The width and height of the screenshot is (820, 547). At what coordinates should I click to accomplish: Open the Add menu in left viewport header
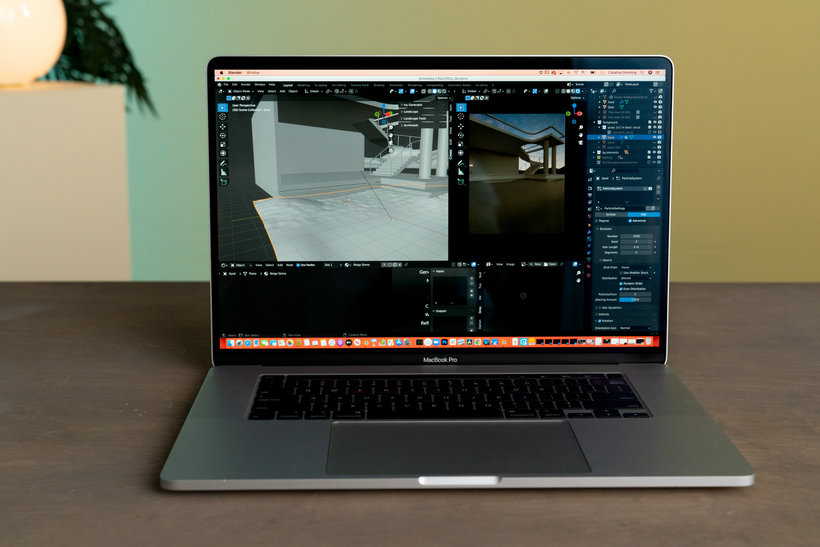tap(282, 91)
